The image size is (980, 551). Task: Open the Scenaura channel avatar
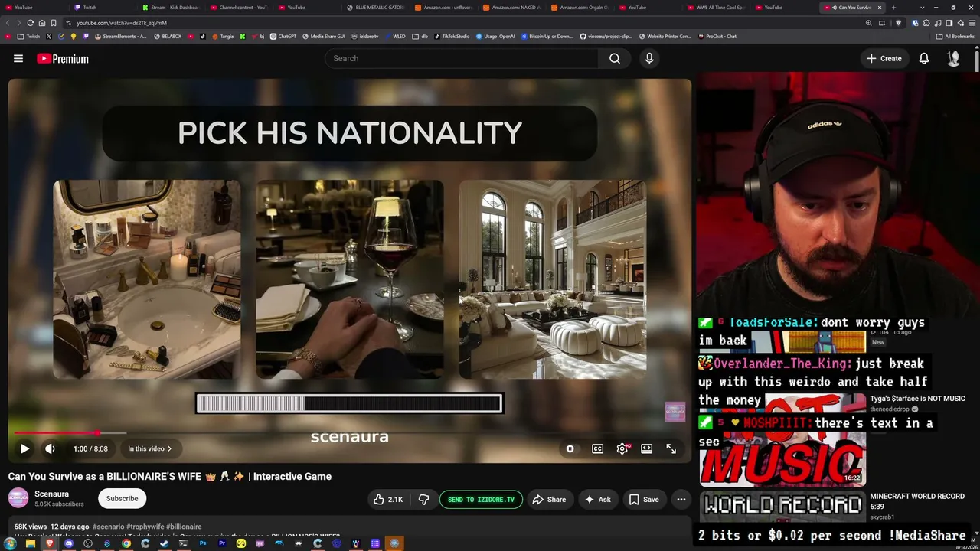(18, 498)
